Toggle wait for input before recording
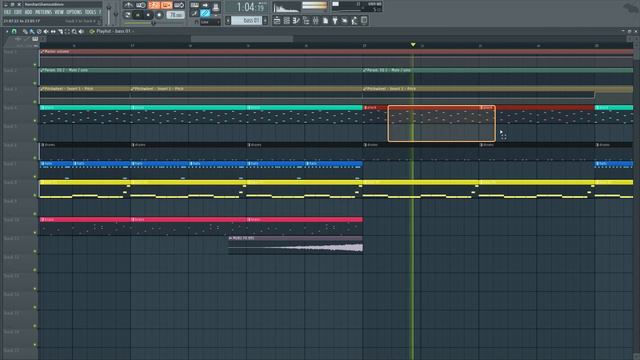Screen dimensions: 640x360 coord(141,5)
